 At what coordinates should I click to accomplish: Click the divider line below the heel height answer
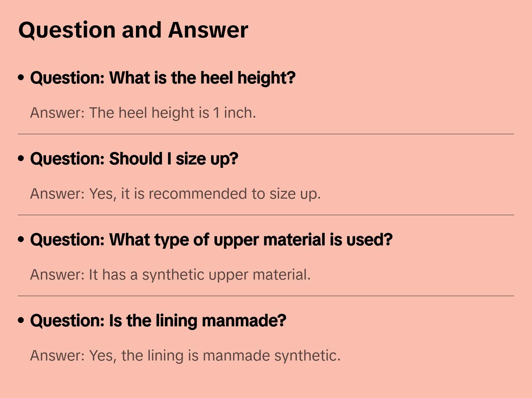pyautogui.click(x=266, y=134)
